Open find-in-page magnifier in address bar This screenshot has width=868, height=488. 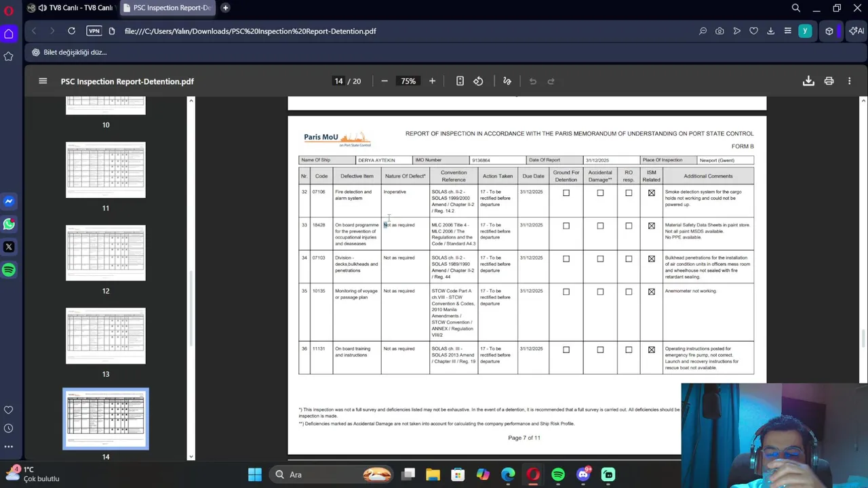703,31
